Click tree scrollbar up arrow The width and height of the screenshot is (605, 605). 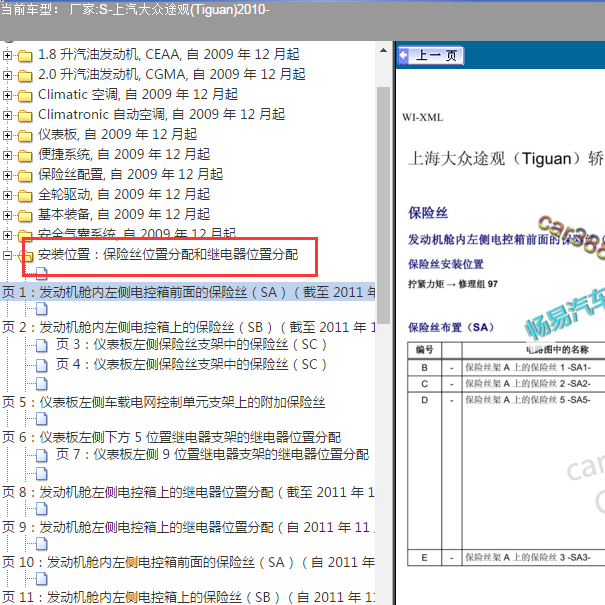[383, 51]
